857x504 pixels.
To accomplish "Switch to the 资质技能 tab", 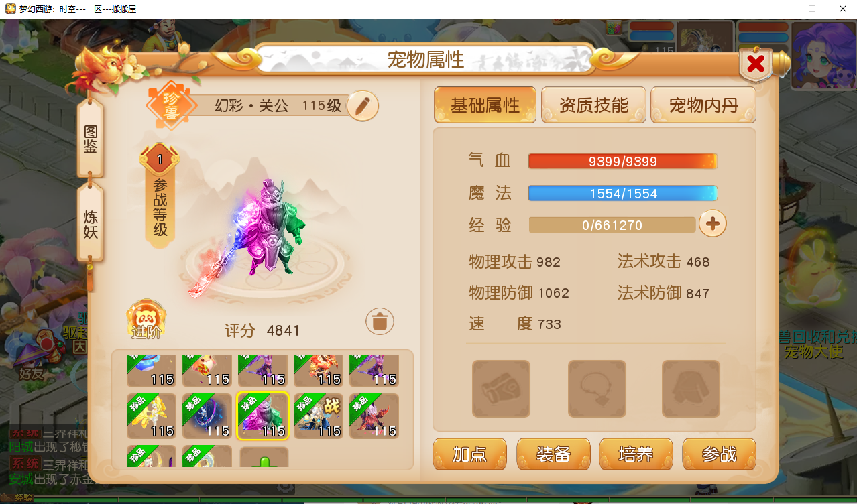I will tap(593, 105).
